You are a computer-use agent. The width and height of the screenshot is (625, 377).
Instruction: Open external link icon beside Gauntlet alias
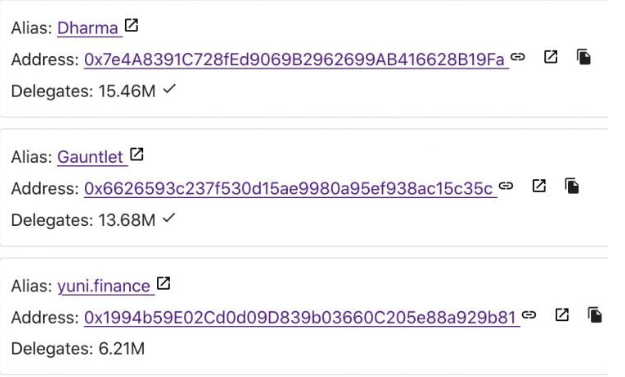137,155
